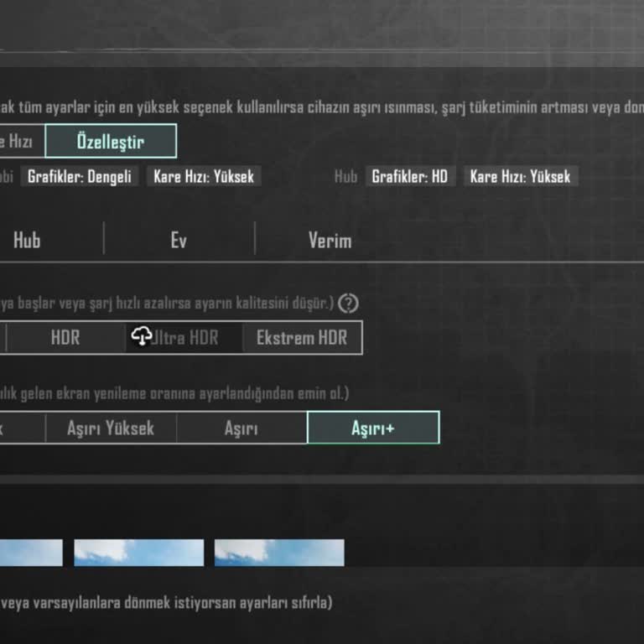Select the rightmost sky style thumbnail
The width and height of the screenshot is (644, 644).
click(x=279, y=553)
